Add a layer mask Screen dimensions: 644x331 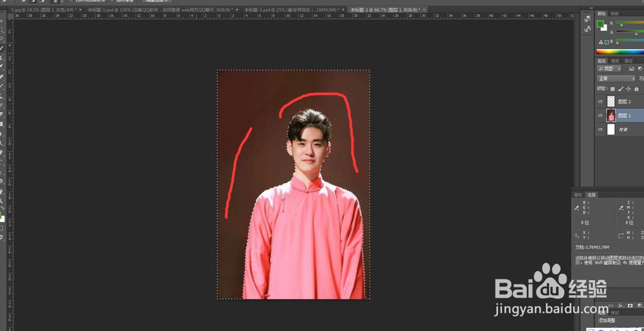point(630,305)
